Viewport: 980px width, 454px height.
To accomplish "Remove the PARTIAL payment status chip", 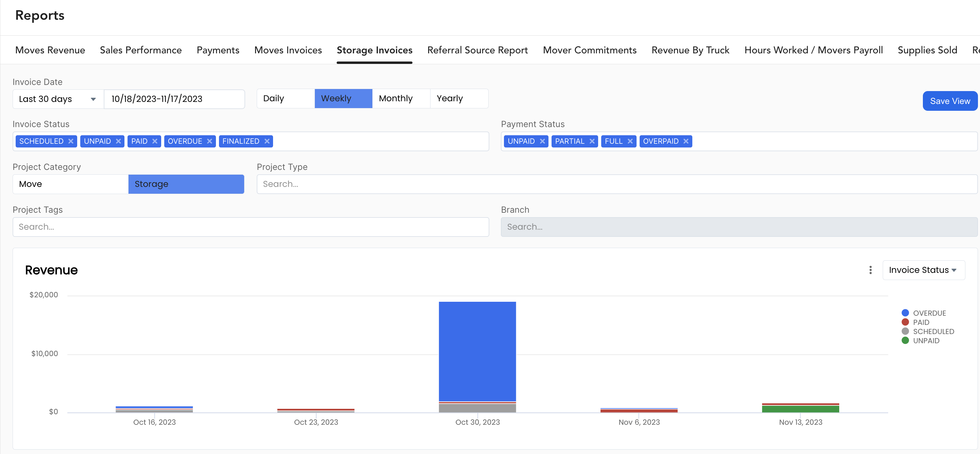I will [592, 141].
